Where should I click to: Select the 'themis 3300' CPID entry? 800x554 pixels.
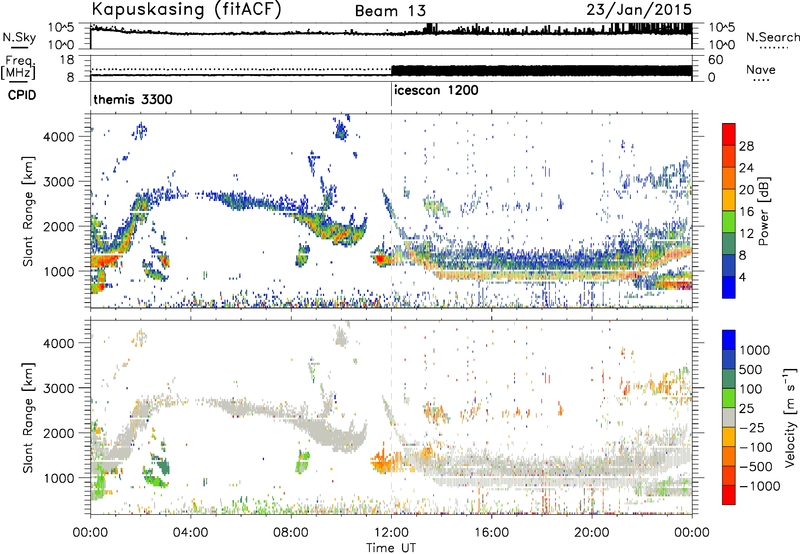(133, 99)
